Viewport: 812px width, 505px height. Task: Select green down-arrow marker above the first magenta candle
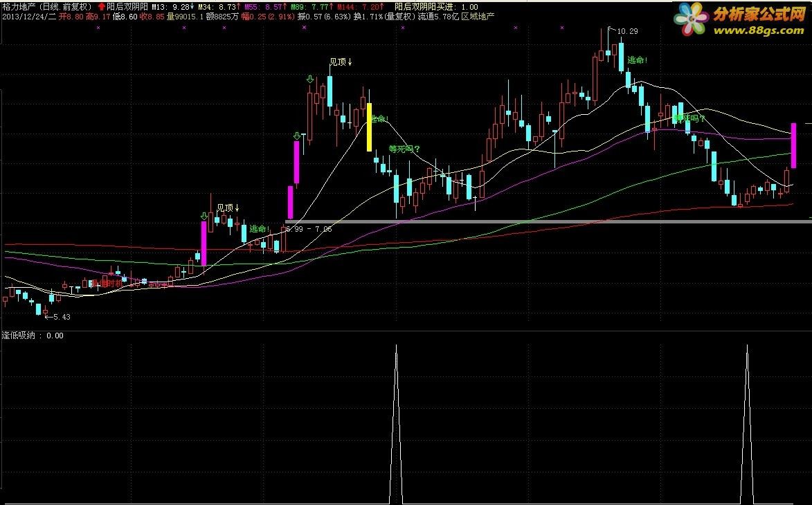pyautogui.click(x=204, y=216)
